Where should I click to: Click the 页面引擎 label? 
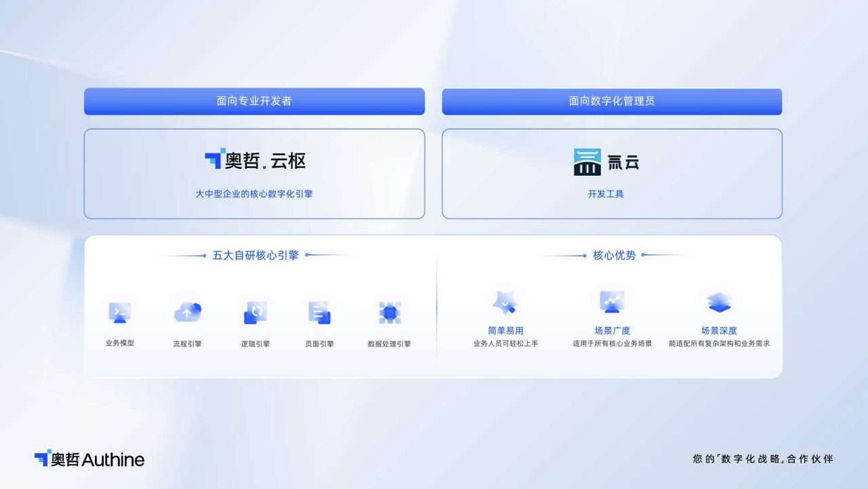coord(319,344)
